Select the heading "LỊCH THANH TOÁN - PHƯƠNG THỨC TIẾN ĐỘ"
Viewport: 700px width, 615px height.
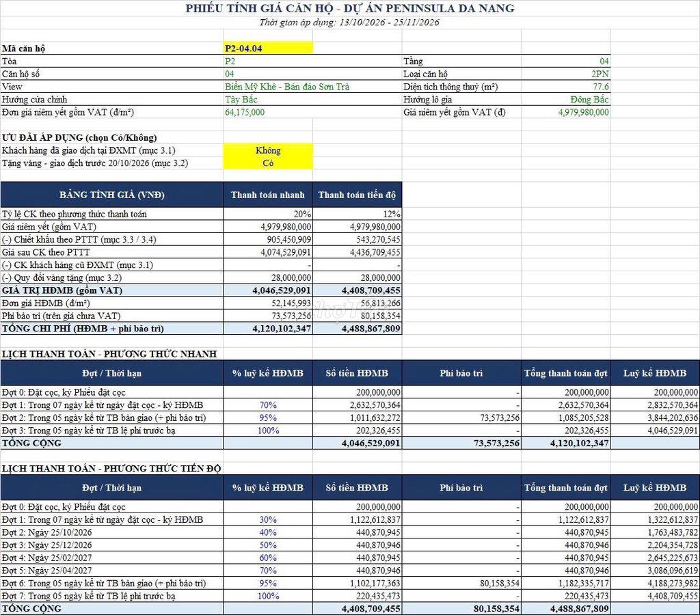coord(111,468)
